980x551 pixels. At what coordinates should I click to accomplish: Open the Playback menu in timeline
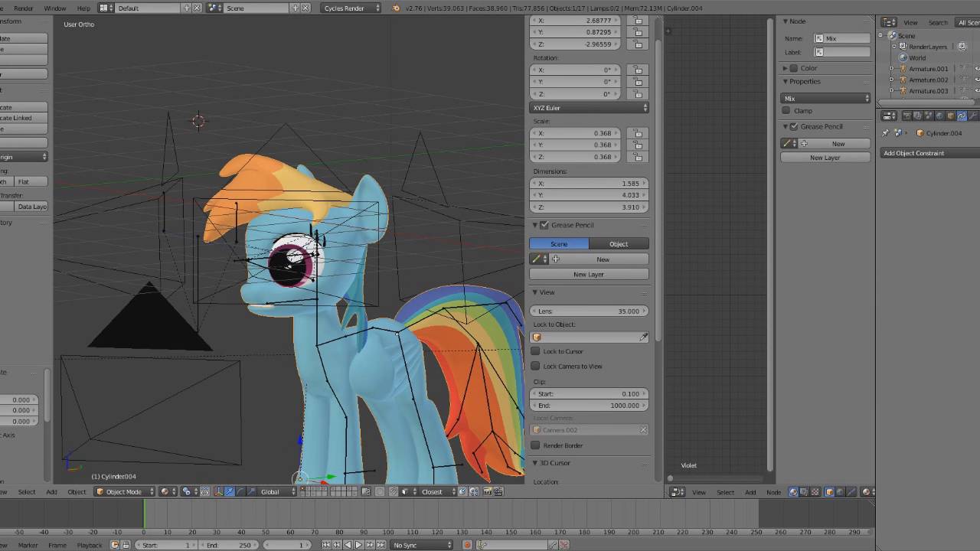[x=89, y=545]
